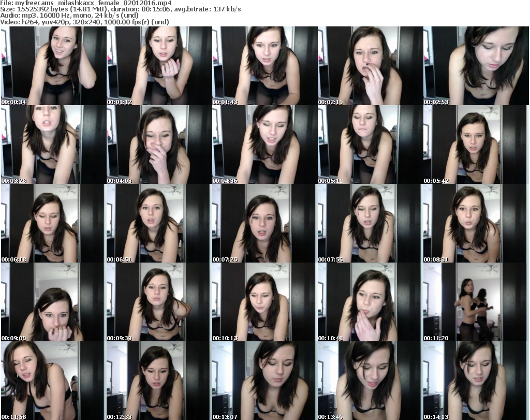Pick the thumbnail stamped 00:07:25

(265, 223)
